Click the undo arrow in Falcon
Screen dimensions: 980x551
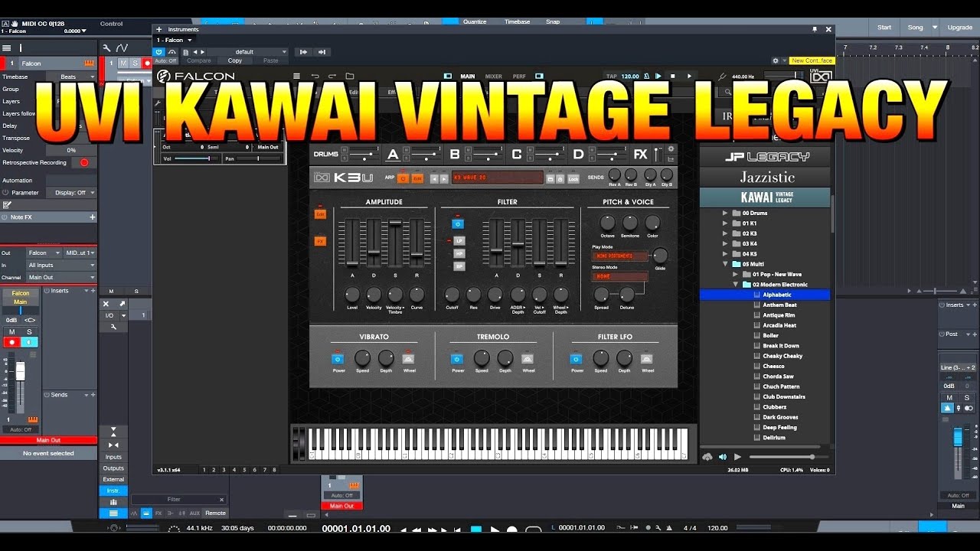(x=315, y=77)
